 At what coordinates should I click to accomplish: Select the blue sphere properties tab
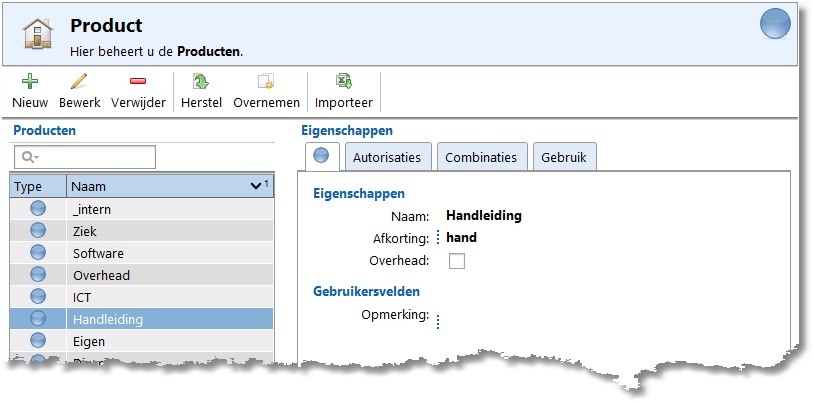click(321, 157)
